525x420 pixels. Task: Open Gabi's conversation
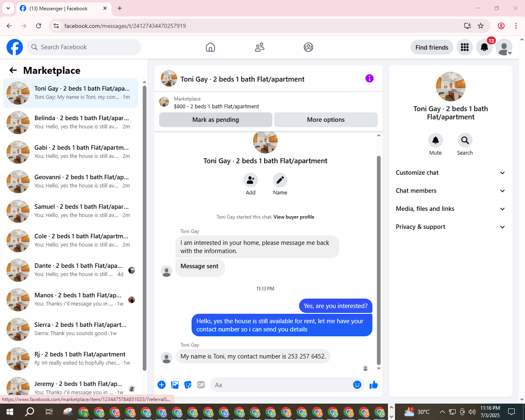tap(71, 152)
